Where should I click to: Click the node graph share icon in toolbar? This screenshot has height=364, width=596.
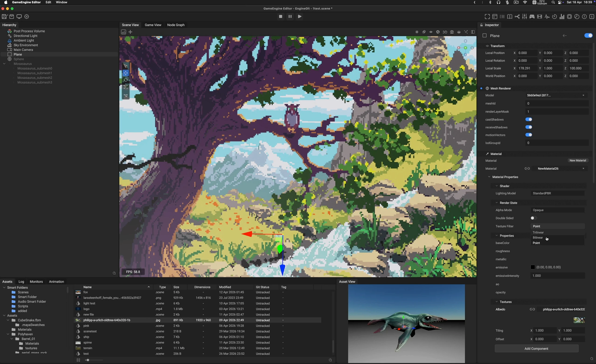(x=517, y=17)
